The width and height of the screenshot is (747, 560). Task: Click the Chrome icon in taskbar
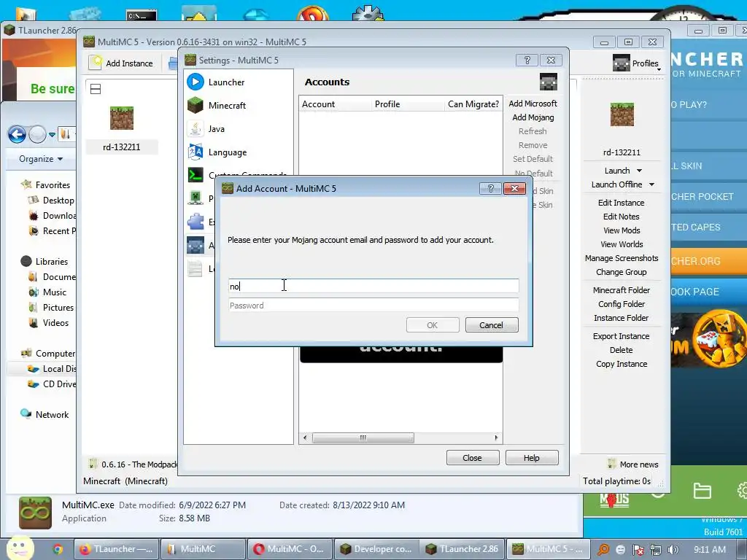pyautogui.click(x=58, y=549)
